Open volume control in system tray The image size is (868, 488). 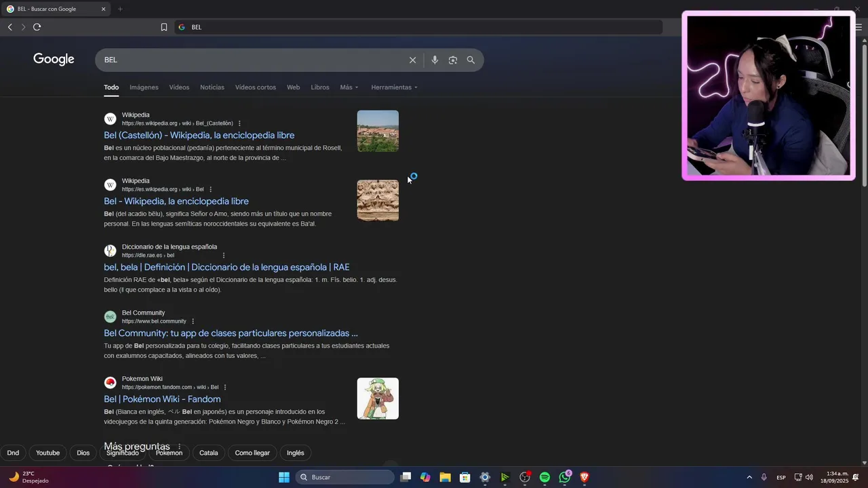(809, 477)
